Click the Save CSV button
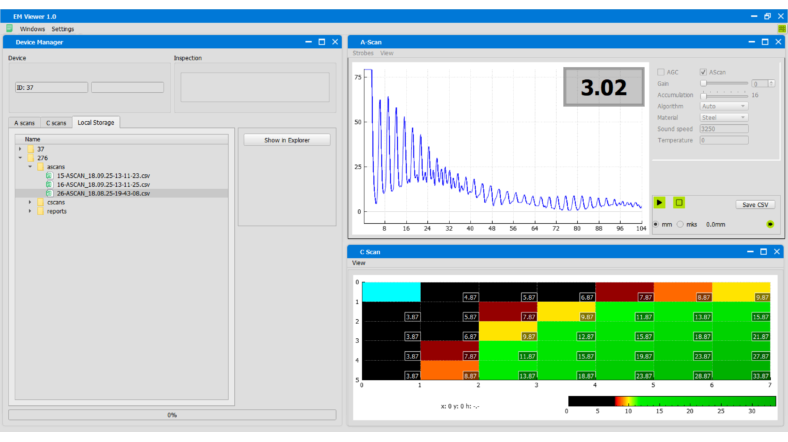788x442 pixels. (755, 204)
